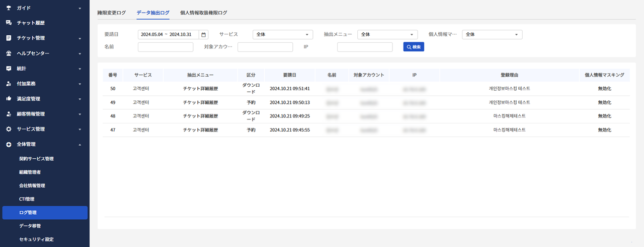Open セキュリティ設定 in the sidebar
The height and width of the screenshot is (247, 644).
coord(36,239)
